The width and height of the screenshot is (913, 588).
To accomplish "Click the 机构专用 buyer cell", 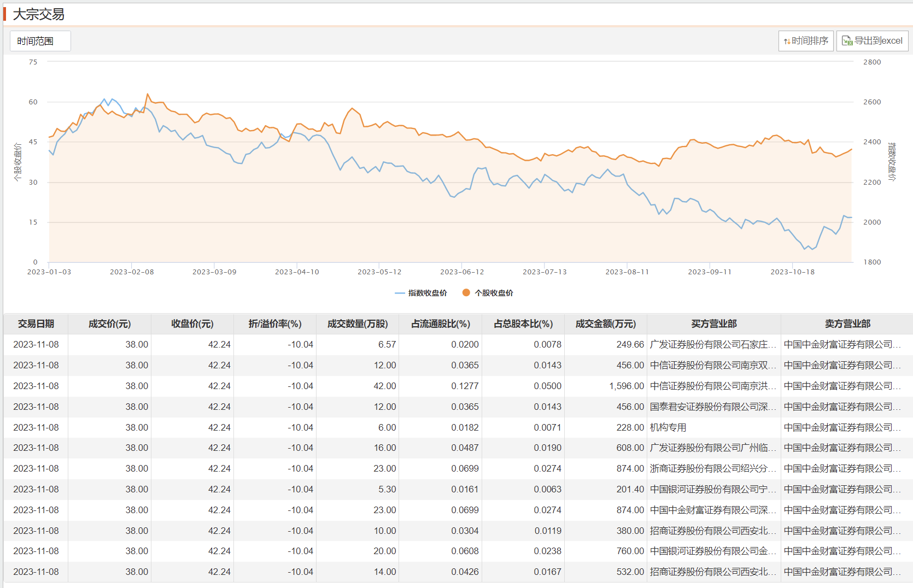I will [x=668, y=427].
